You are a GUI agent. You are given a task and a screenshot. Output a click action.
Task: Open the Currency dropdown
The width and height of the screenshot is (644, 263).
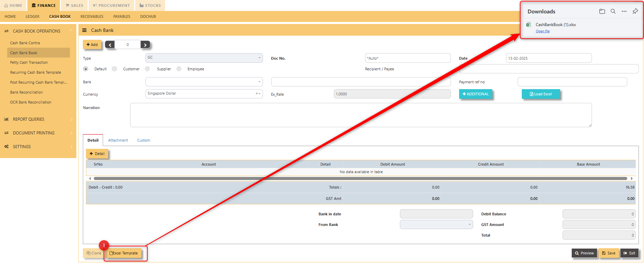[204, 94]
